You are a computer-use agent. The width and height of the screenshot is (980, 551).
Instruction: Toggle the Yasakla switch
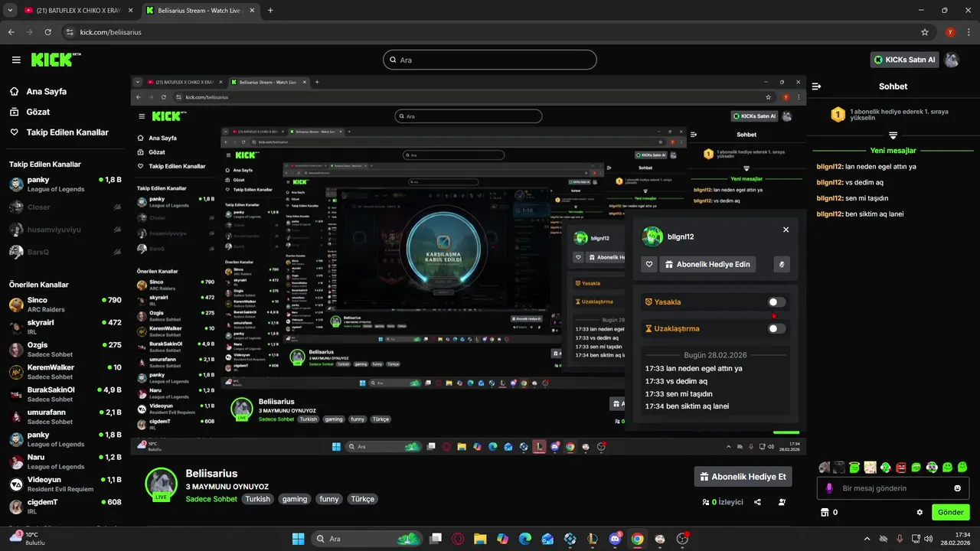pos(776,302)
